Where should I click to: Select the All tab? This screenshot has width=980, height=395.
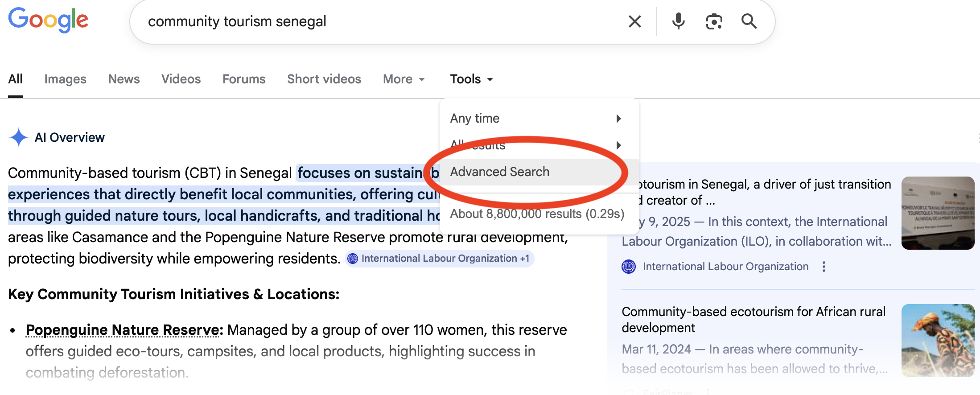pyautogui.click(x=15, y=79)
